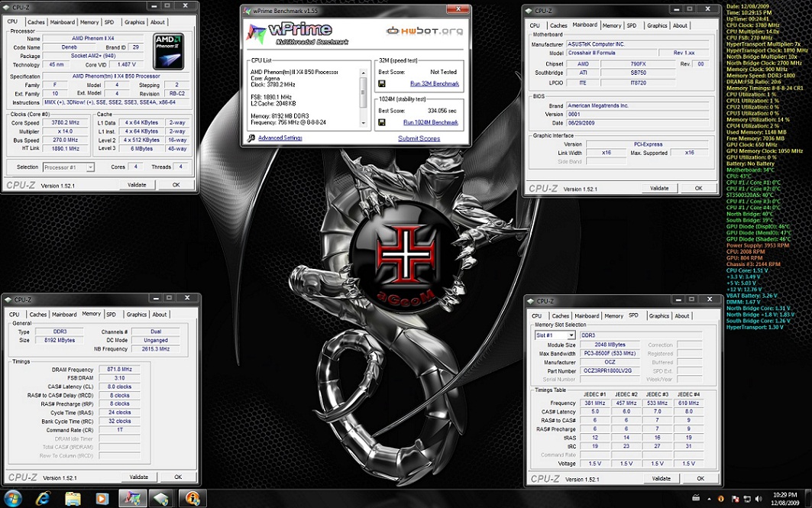
Task: Open the volume speaker tray icon
Action: 759,499
